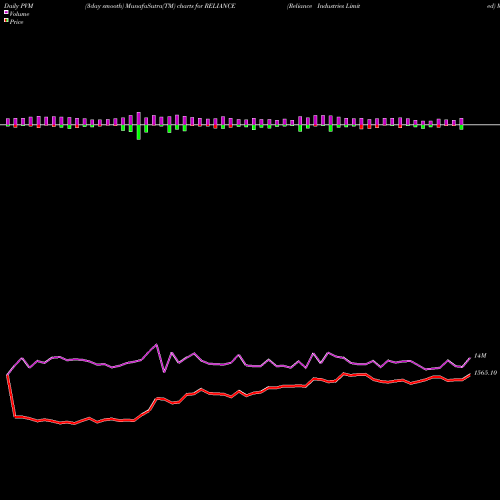
Task: Click the Reliance Industries Limited header text
Action: [323, 6]
